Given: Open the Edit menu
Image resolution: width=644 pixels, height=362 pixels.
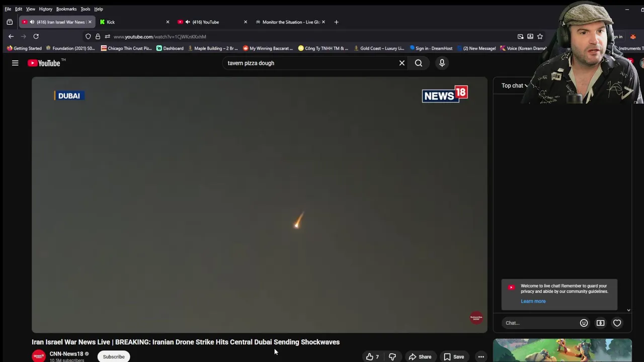Looking at the screenshot, I should 19,9.
